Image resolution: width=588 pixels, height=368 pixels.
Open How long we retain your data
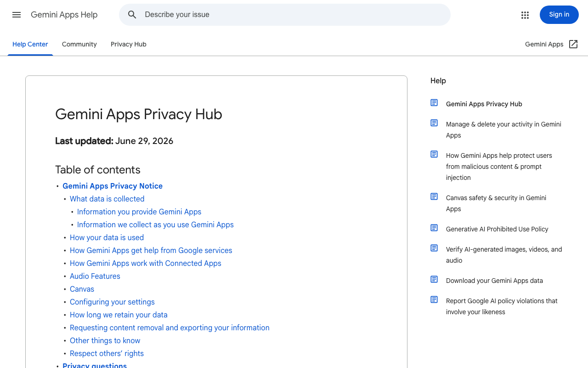pos(119,315)
